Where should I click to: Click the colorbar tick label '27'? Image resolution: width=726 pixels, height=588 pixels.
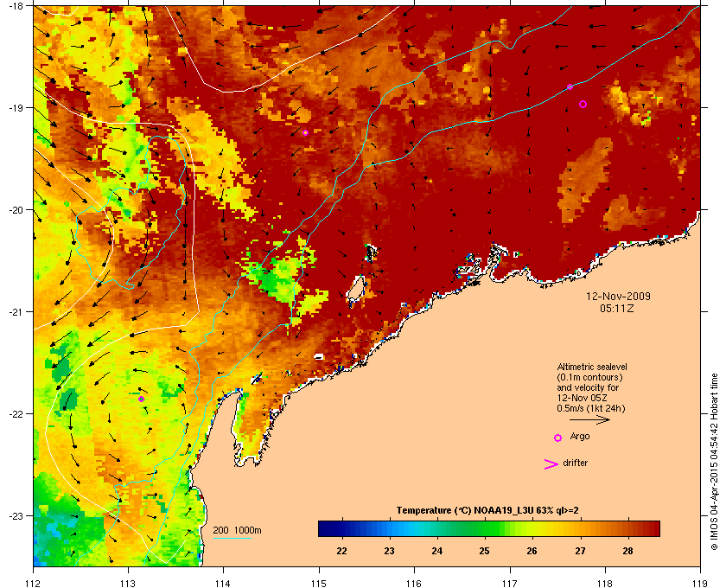coord(580,551)
